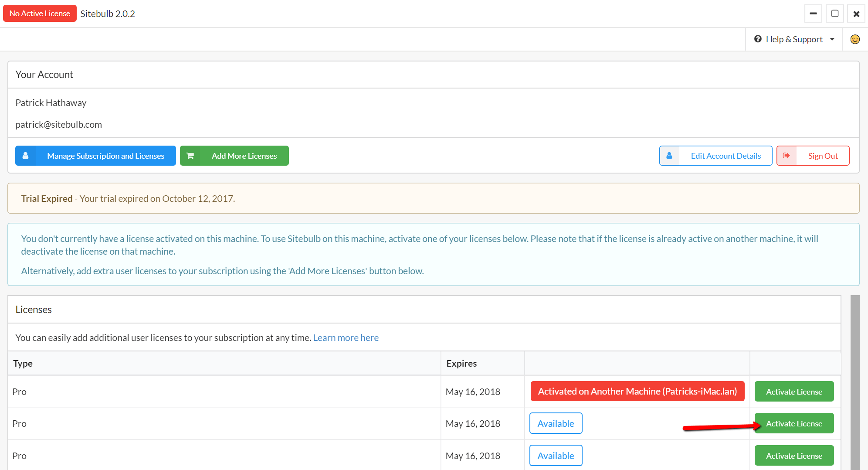
Task: Click the Trial Expired notice text
Action: tap(128, 198)
